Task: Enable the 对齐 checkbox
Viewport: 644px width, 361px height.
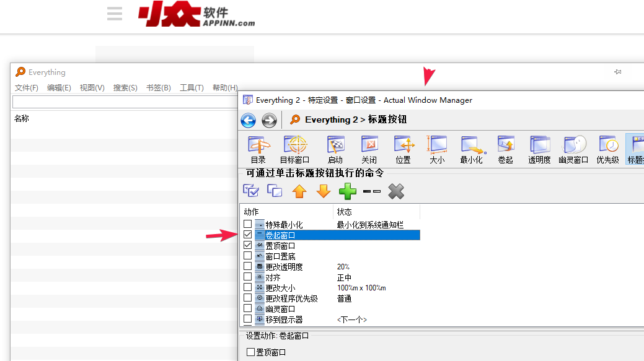Action: point(248,277)
